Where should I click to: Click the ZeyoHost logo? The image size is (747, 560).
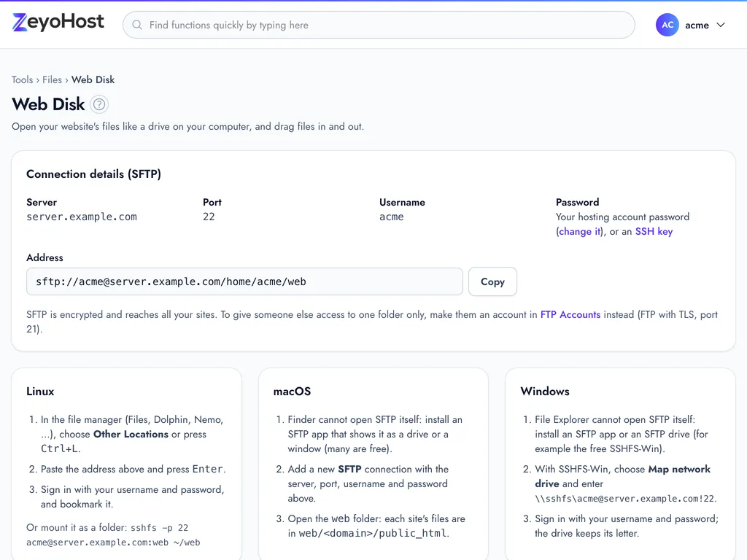pyautogui.click(x=58, y=23)
